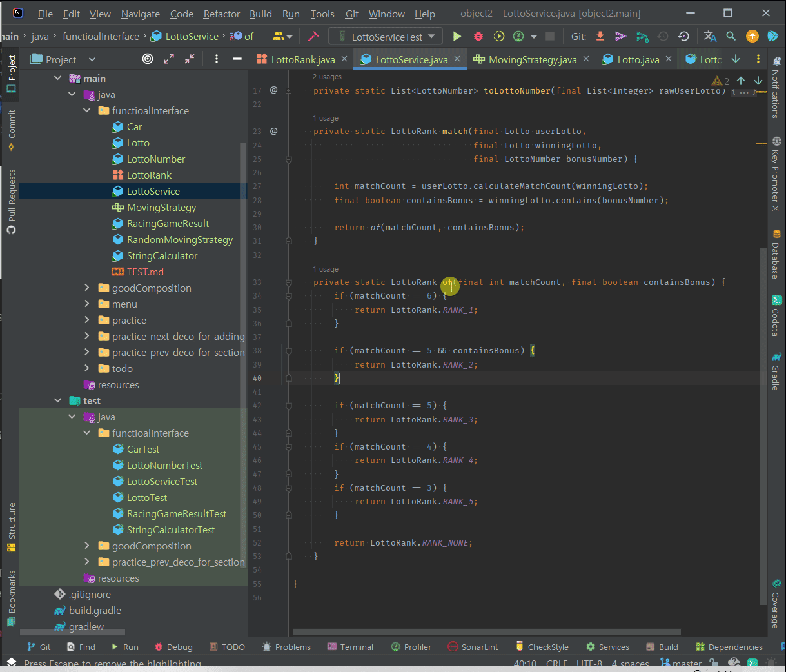
Task: Close the LottoRank.java editor tab
Action: point(344,59)
